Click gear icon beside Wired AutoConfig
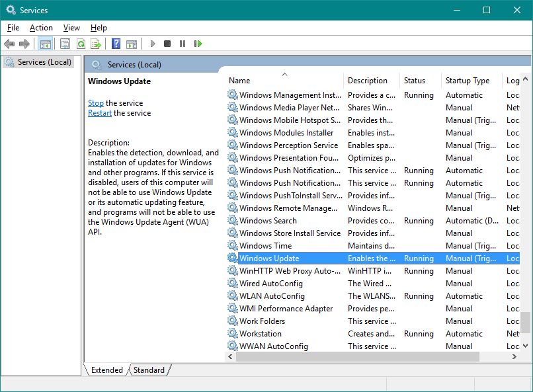Viewport: 533px width, 392px height. pos(233,284)
